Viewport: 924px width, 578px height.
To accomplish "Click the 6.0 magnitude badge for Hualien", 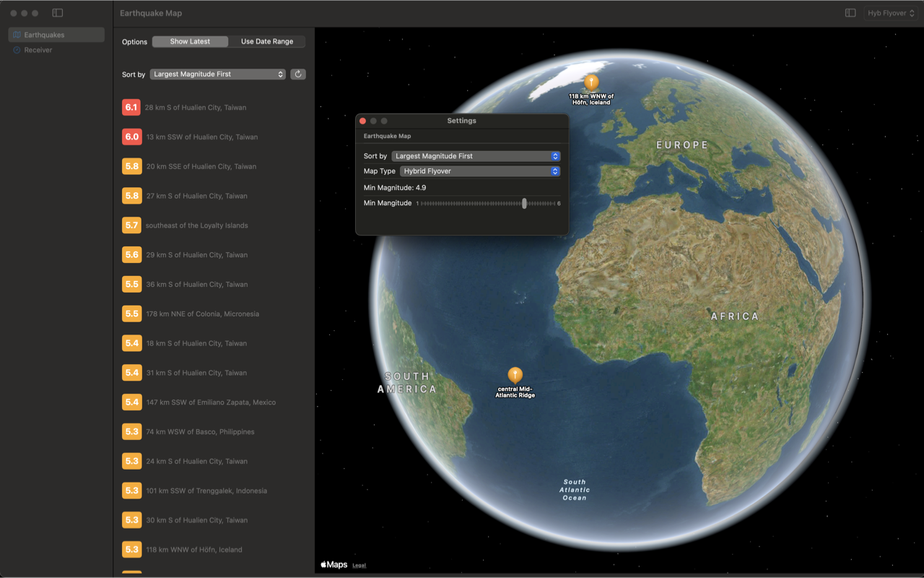I will point(131,137).
